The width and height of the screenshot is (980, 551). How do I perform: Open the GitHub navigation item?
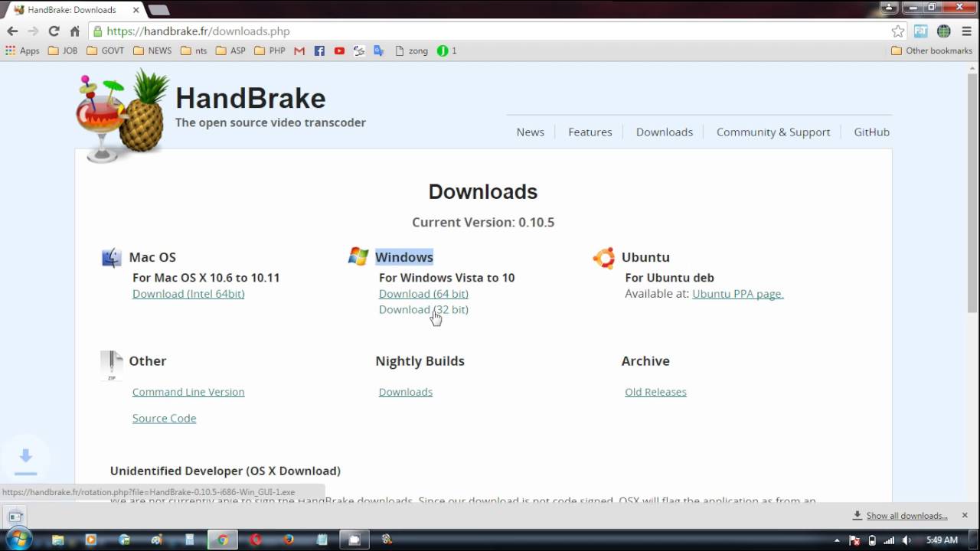[871, 132]
